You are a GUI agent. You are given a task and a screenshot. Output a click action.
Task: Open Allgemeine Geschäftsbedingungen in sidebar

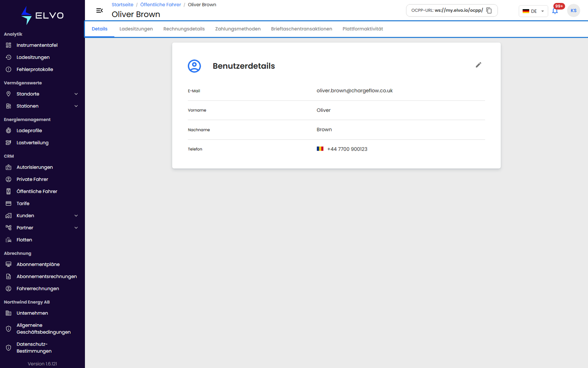(x=43, y=329)
